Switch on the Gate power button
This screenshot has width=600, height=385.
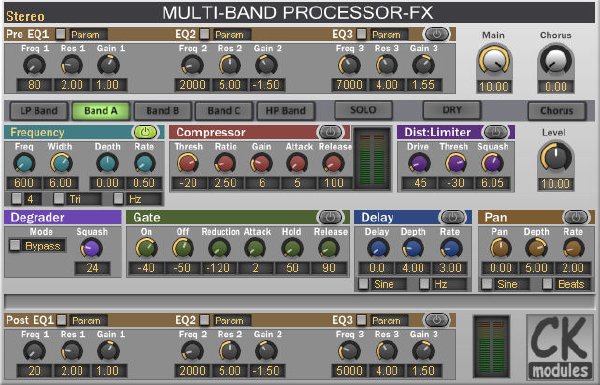(x=330, y=217)
